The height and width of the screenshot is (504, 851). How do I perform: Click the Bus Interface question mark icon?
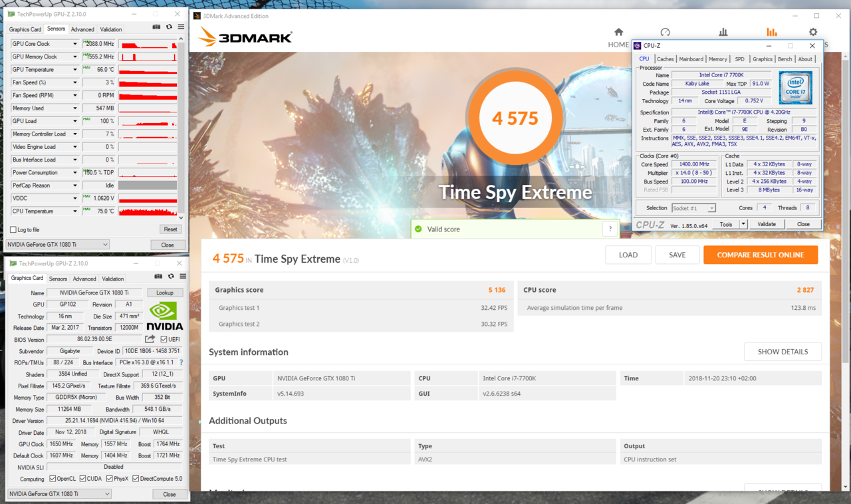point(181,362)
